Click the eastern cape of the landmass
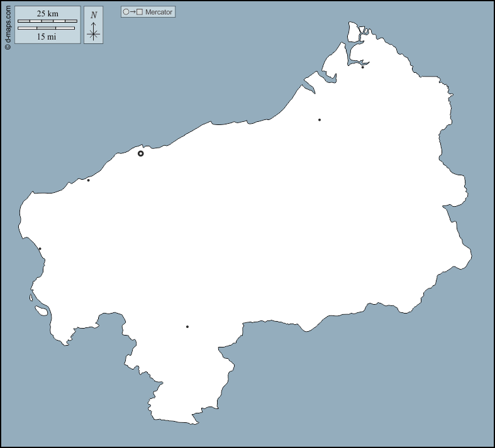495x448 pixels. pyautogui.click(x=470, y=256)
